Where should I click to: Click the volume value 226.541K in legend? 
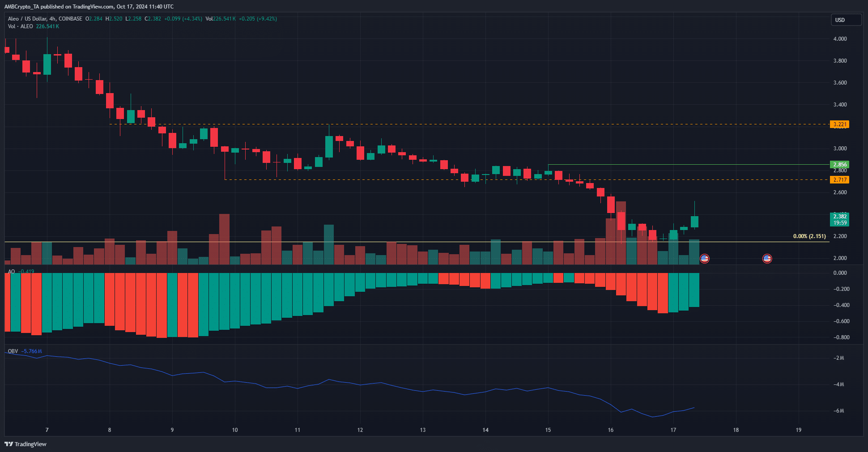click(47, 26)
